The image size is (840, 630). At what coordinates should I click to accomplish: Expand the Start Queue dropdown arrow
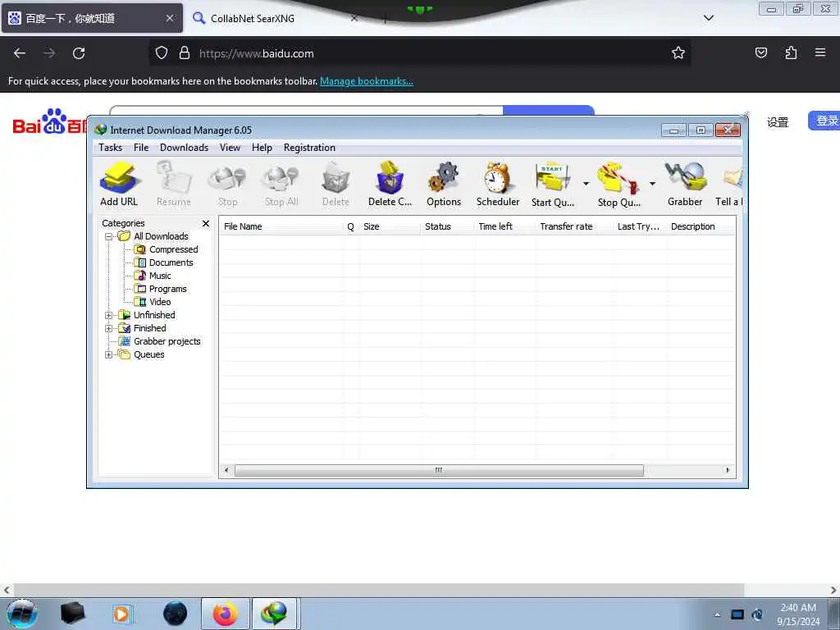click(586, 184)
